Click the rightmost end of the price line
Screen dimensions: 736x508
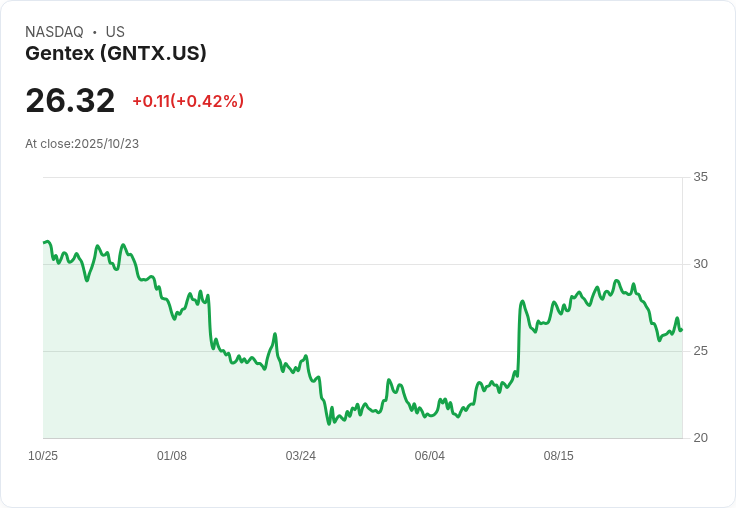tap(681, 329)
